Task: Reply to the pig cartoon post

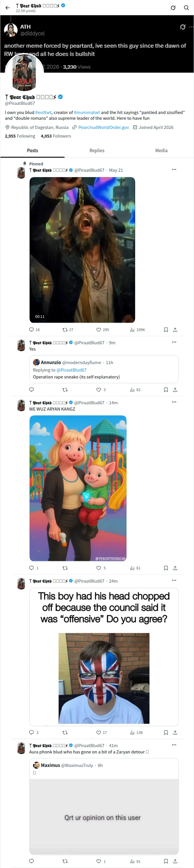Action: coord(31,568)
